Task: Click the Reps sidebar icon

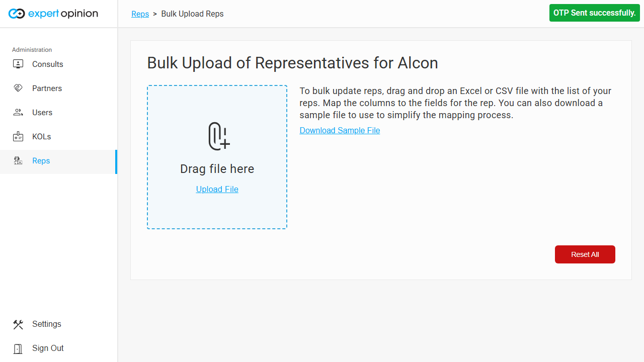Action: click(x=18, y=161)
